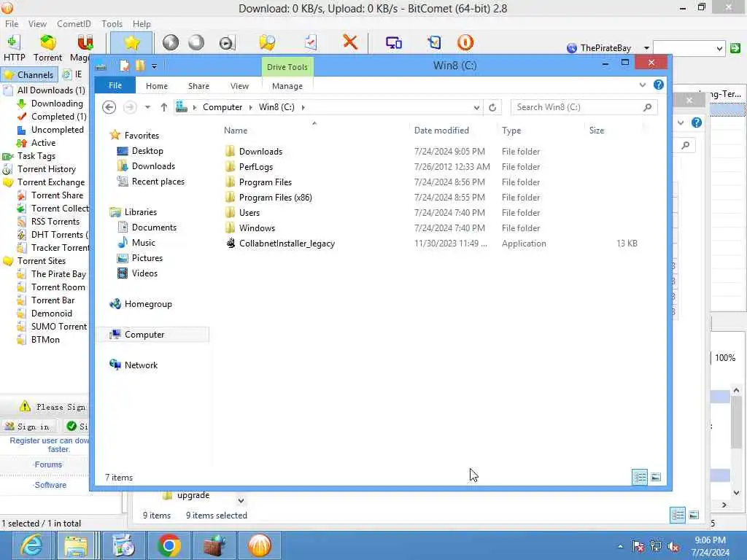
Task: Open Forums link in BitComet panel
Action: (x=48, y=464)
